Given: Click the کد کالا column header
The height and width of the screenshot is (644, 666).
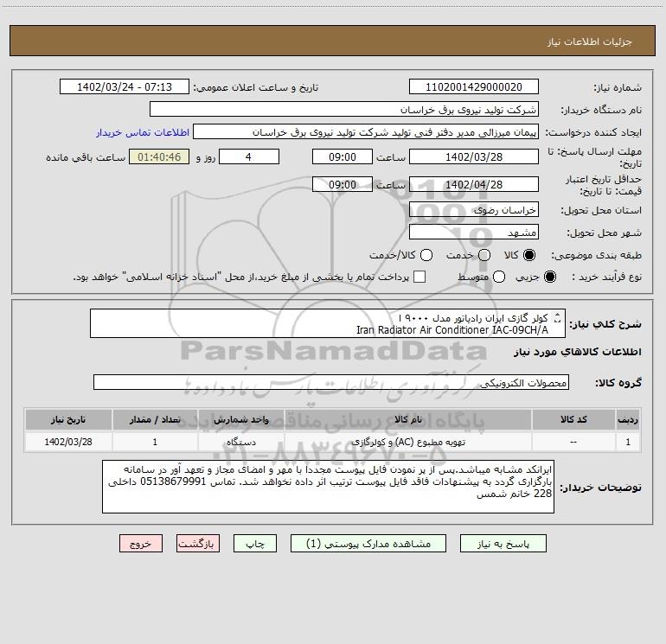Looking at the screenshot, I should coord(573,419).
